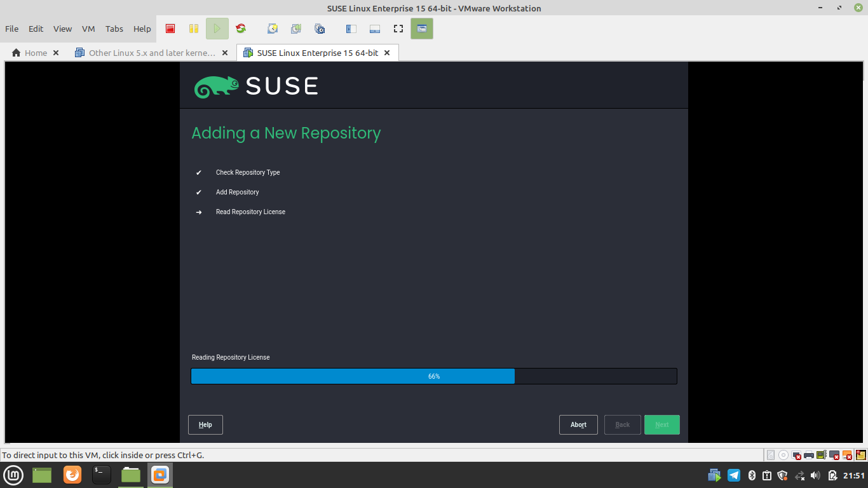Click the shield update manager tray icon

click(x=782, y=475)
